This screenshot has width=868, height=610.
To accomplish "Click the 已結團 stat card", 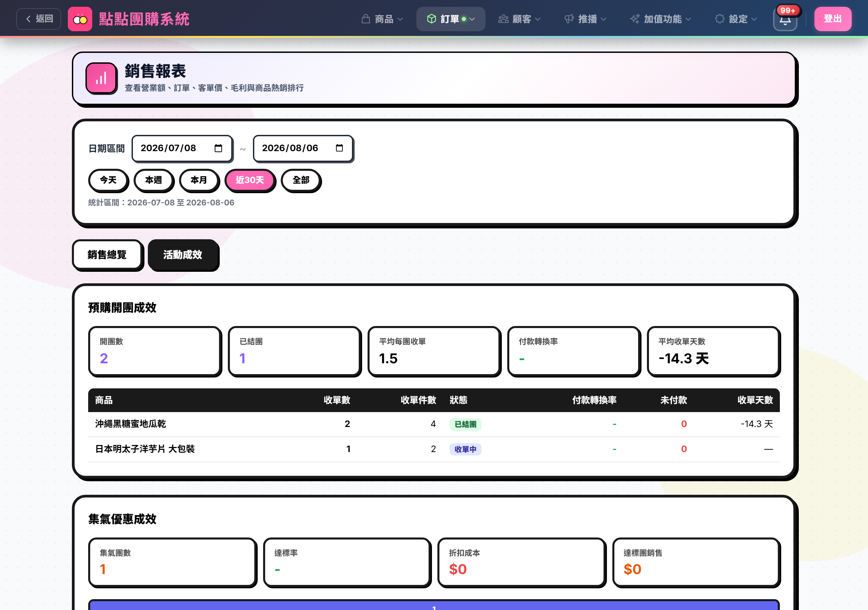I will [x=294, y=351].
